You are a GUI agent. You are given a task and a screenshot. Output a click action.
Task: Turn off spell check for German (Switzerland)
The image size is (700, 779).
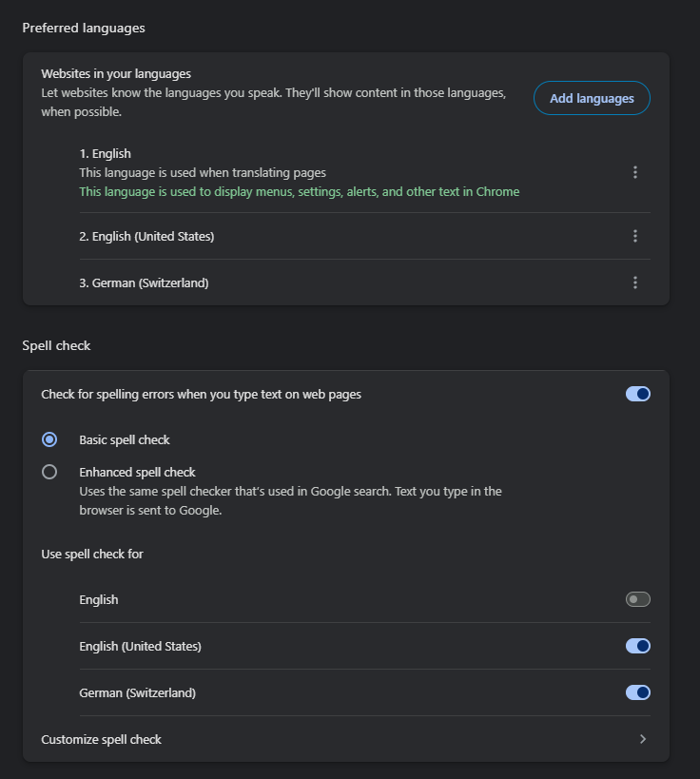point(638,692)
